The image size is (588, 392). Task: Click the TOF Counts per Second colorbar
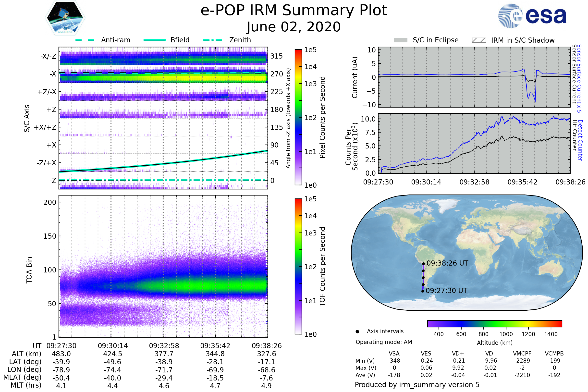(x=298, y=266)
